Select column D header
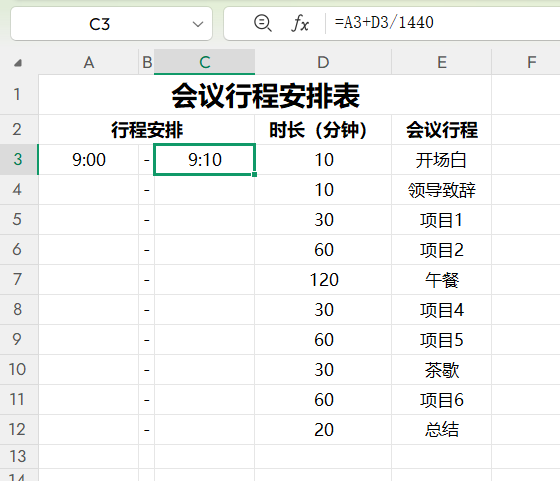The width and height of the screenshot is (560, 481). 323,62
